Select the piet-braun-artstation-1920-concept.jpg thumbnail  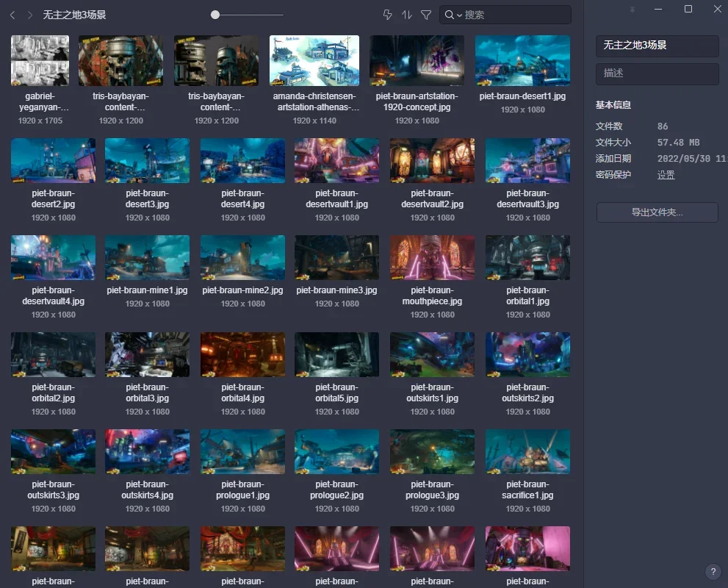(x=417, y=60)
